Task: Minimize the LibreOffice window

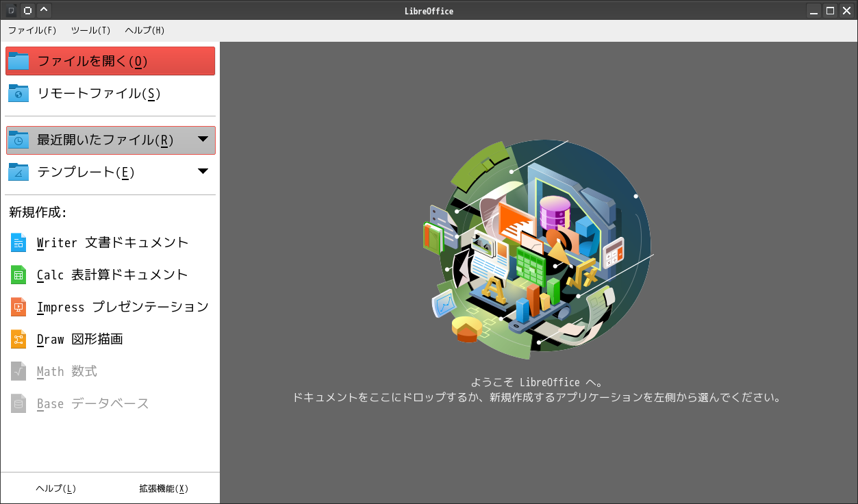Action: point(813,10)
